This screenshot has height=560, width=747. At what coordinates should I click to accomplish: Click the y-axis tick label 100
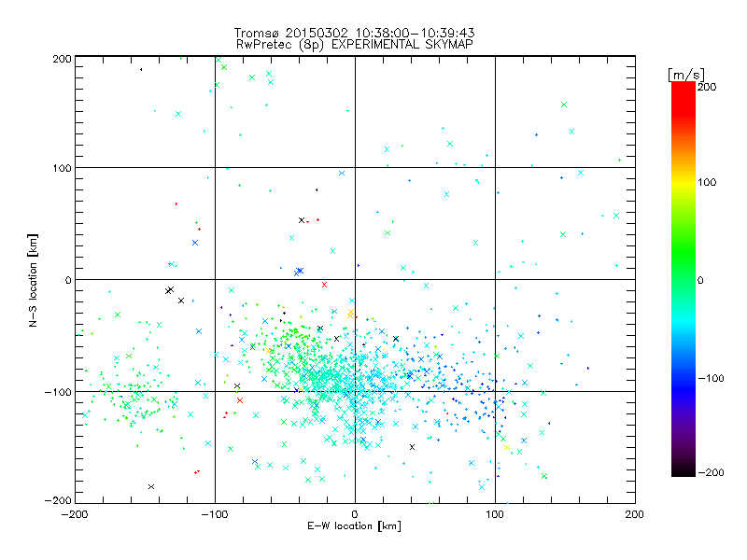tap(61, 169)
